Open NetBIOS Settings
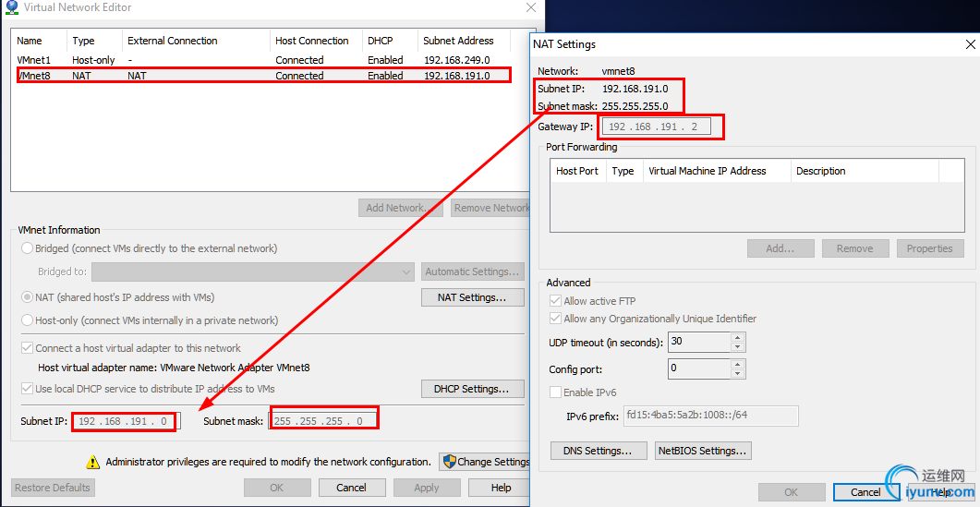 tap(703, 451)
